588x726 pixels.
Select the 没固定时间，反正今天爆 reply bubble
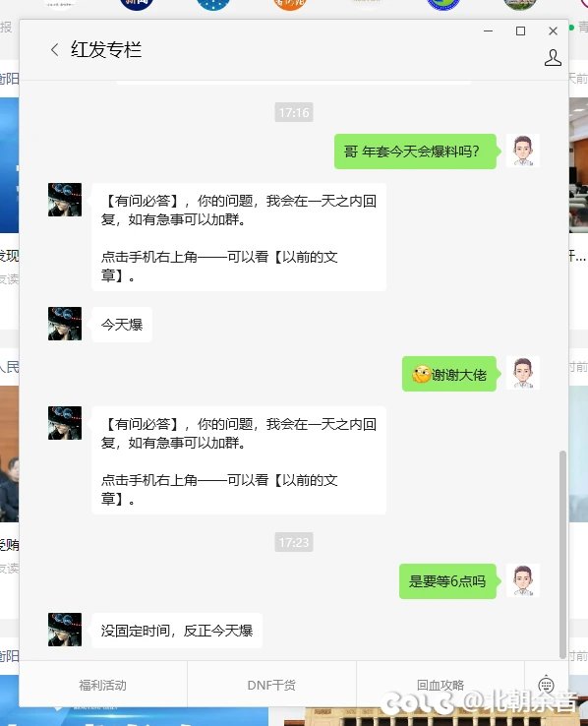(x=177, y=631)
